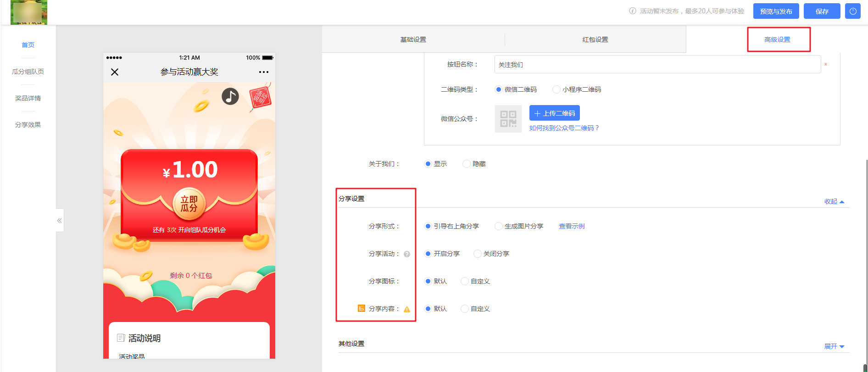Screen dimensions: 868x372
Task: Tap the red activity rules tag in preview
Action: point(260,97)
